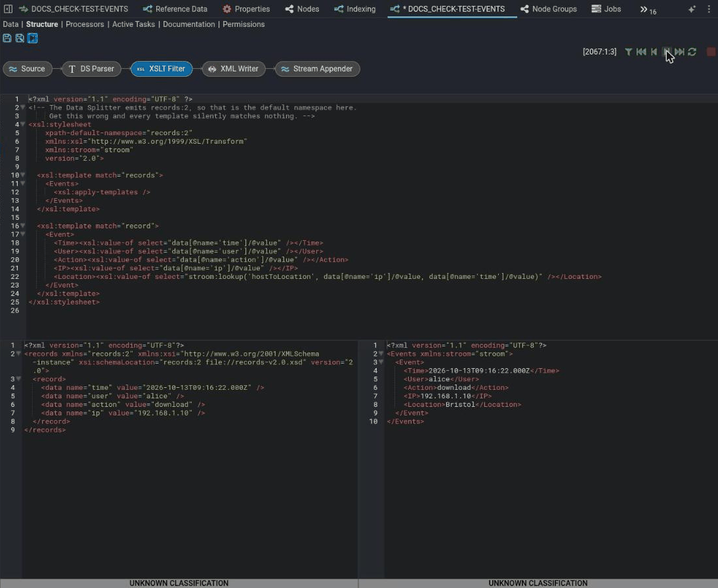Click the Stream Appender wave icon
Viewport: 718px width, 588px height.
click(285, 69)
